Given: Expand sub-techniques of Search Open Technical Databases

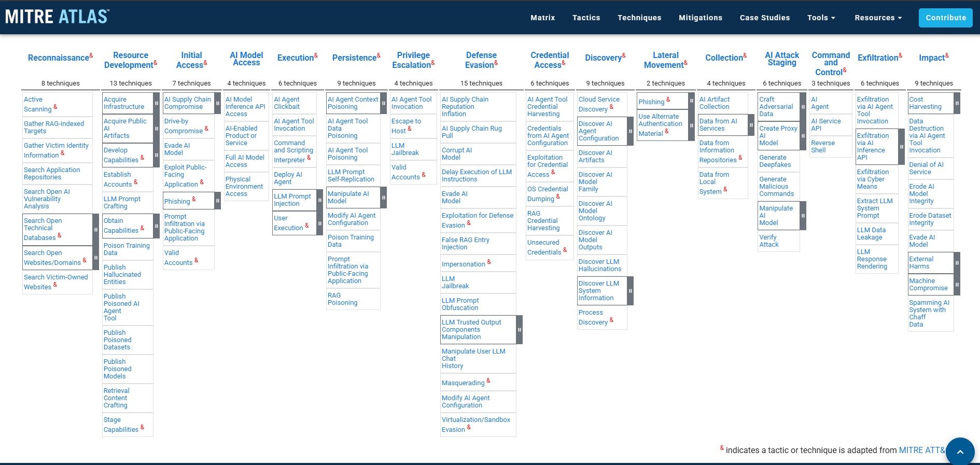Looking at the screenshot, I should point(95,230).
